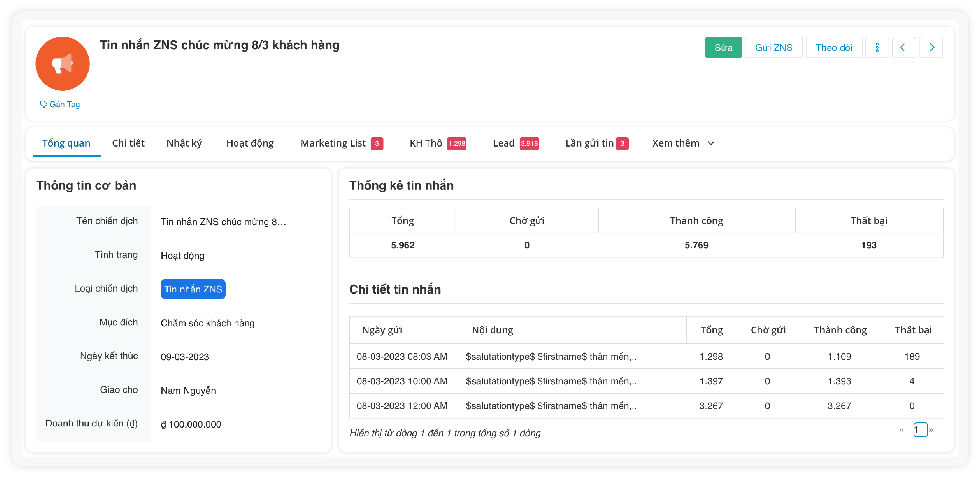This screenshot has height=479, width=980.
Task: Click the orange megaphone campaign icon
Action: click(62, 63)
